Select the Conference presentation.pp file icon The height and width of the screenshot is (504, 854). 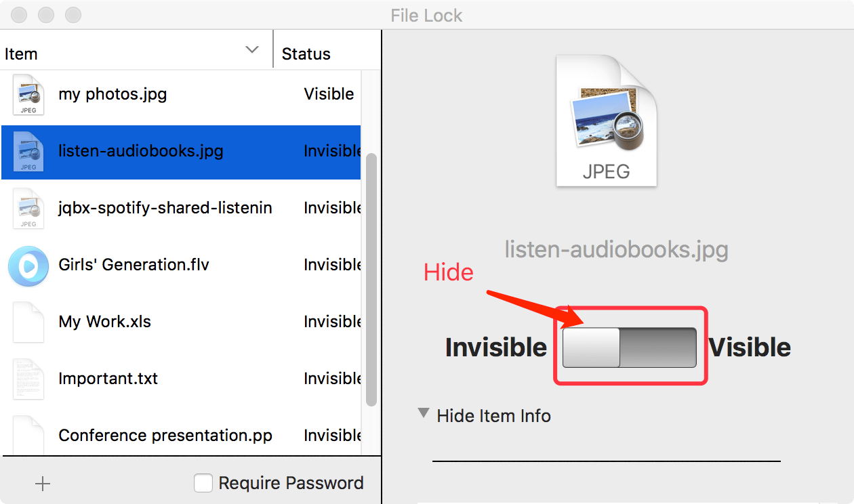(28, 434)
